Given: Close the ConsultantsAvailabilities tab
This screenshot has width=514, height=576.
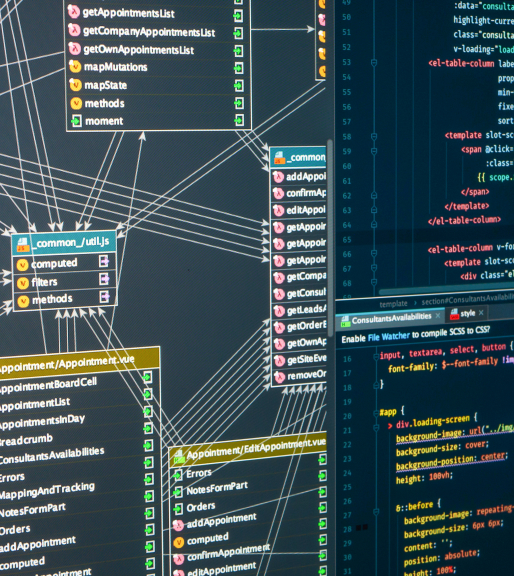Looking at the screenshot, I should (438, 316).
